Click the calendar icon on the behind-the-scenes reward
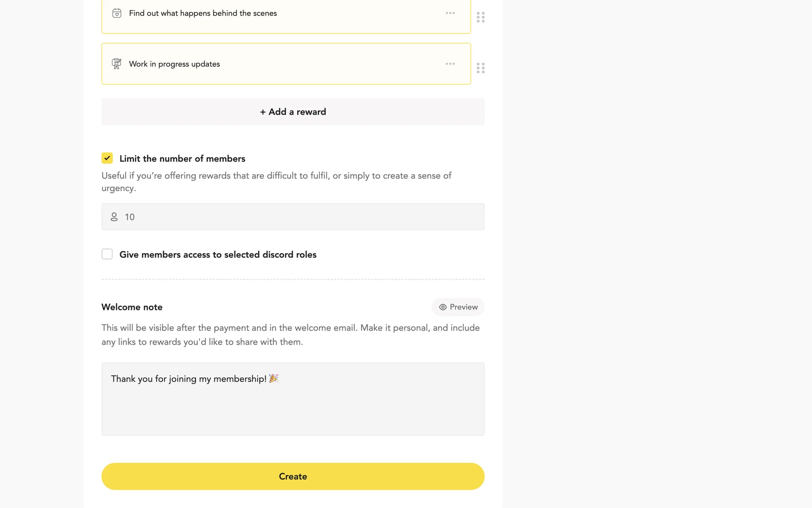The image size is (812, 508). coord(117,13)
